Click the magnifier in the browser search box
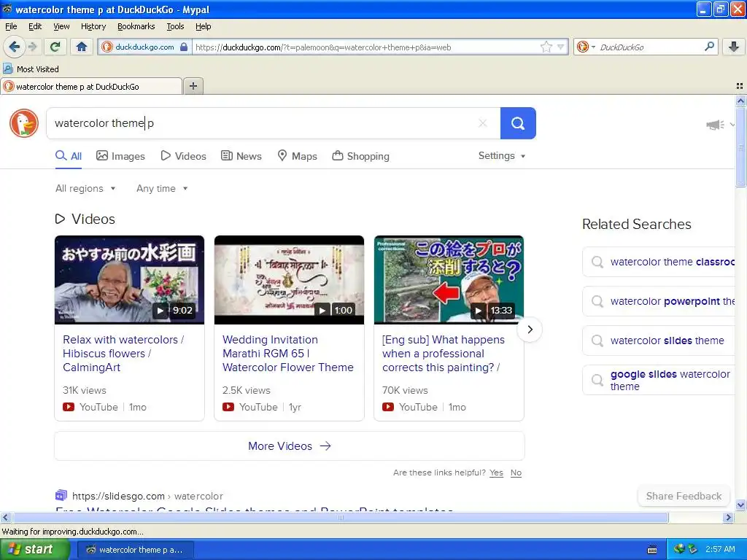The width and height of the screenshot is (747, 560). [709, 46]
